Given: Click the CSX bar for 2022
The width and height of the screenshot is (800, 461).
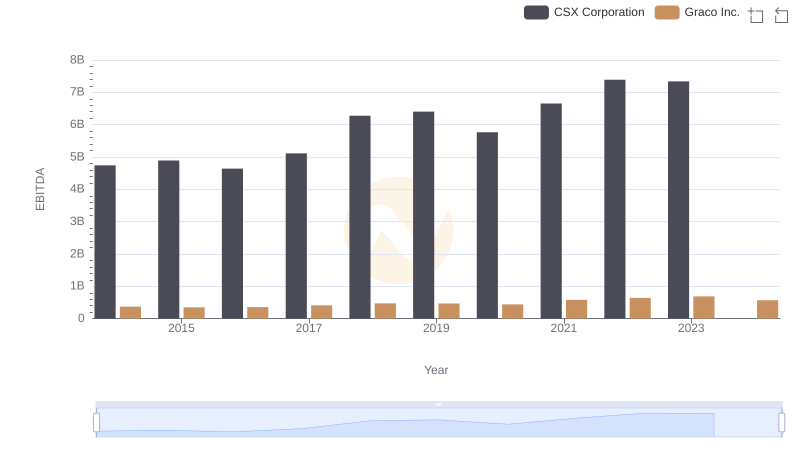Looking at the screenshot, I should tap(615, 199).
